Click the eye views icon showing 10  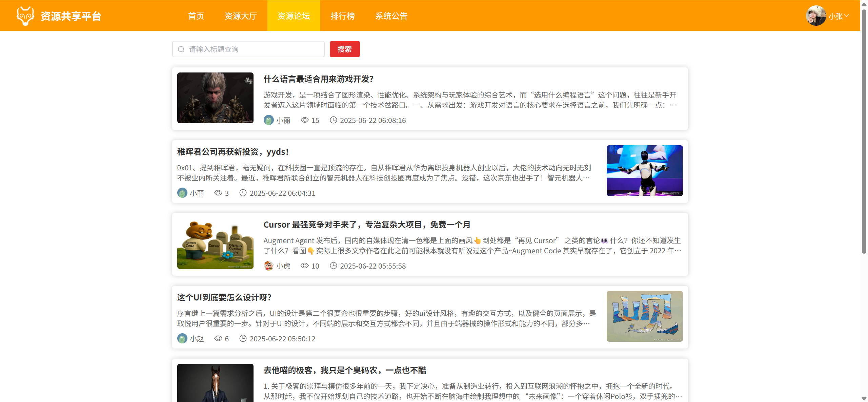tap(304, 266)
